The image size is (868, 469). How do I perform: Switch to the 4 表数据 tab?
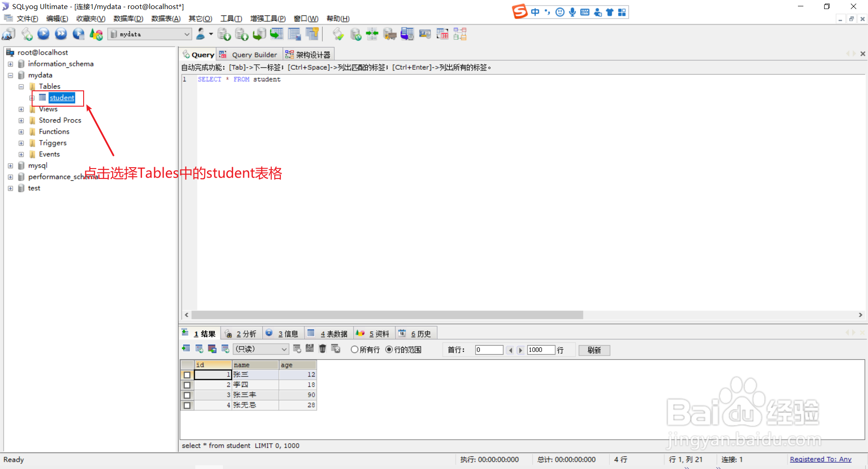(328, 334)
